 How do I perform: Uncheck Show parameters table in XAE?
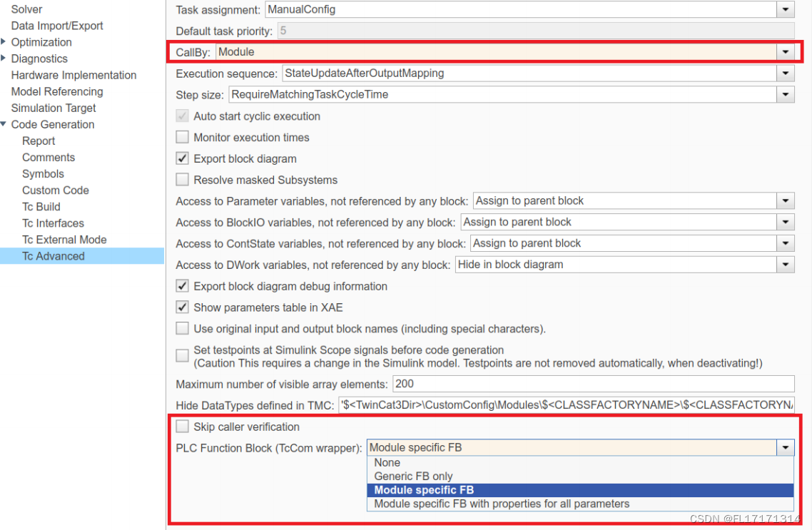pyautogui.click(x=182, y=307)
